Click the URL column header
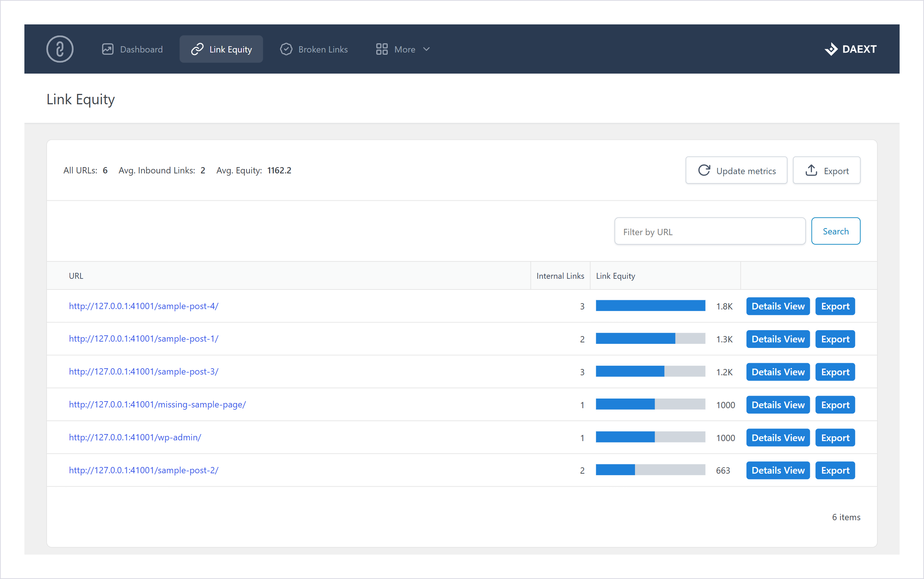Image resolution: width=924 pixels, height=579 pixels. (x=289, y=276)
